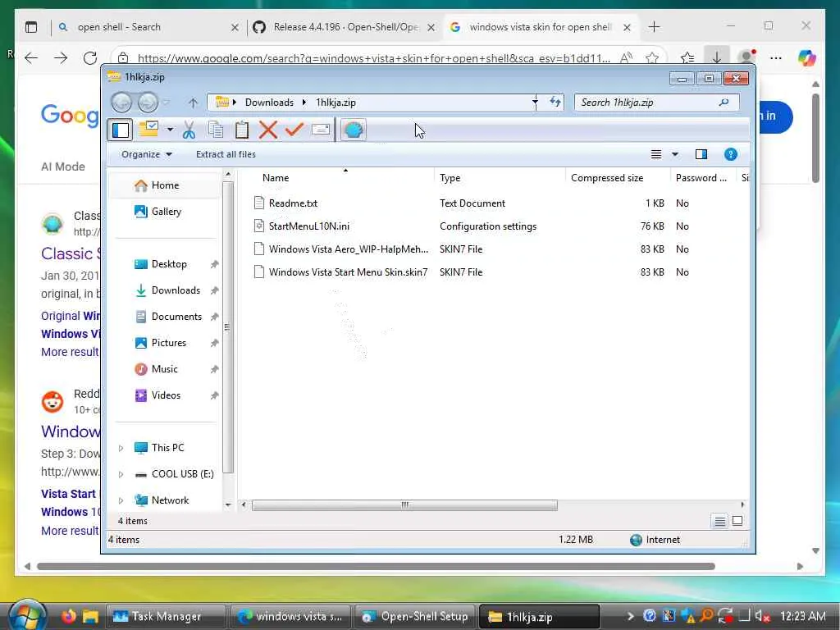Click the red X Delete icon
This screenshot has height=630, width=840.
click(268, 130)
